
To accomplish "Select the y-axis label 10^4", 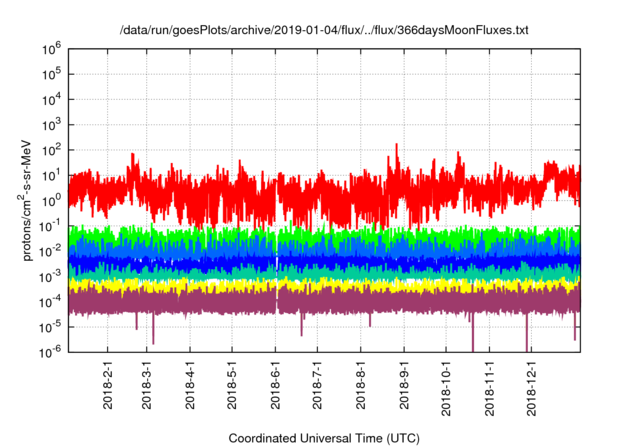I will (x=52, y=100).
